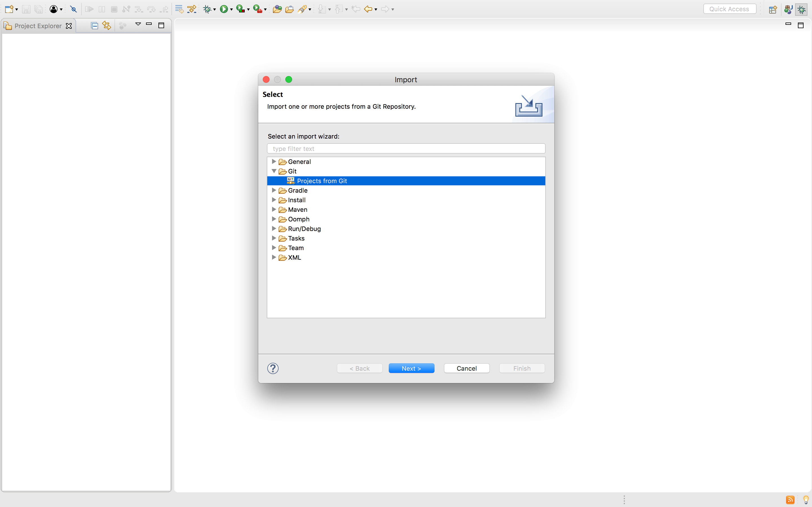The image size is (812, 507).
Task: Open the Tip of the Day lightbulb
Action: (807, 499)
